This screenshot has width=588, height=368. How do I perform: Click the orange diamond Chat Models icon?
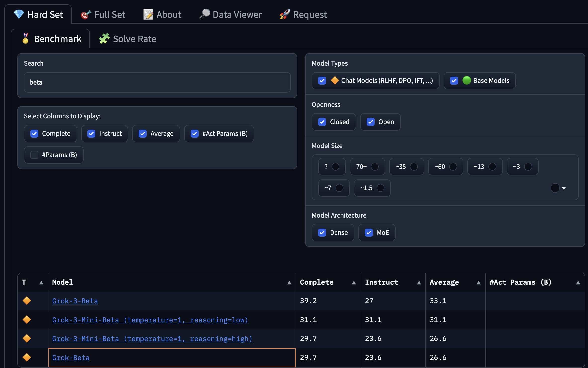click(335, 80)
